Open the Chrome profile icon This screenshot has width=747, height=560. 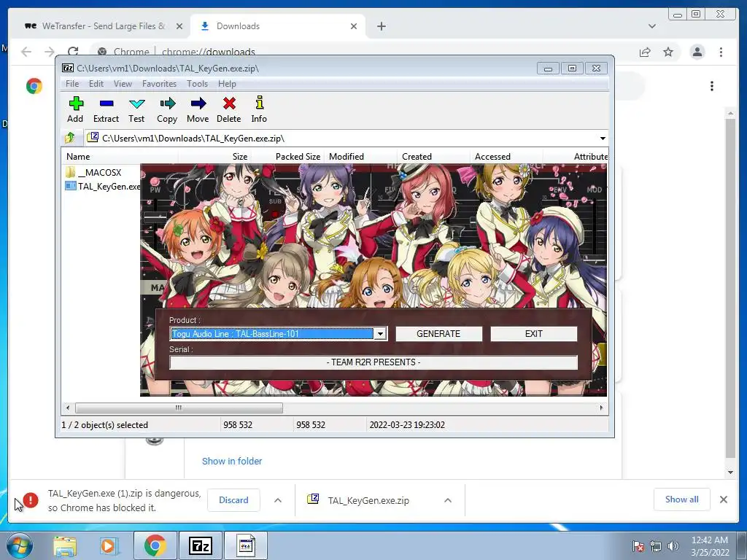(x=697, y=52)
